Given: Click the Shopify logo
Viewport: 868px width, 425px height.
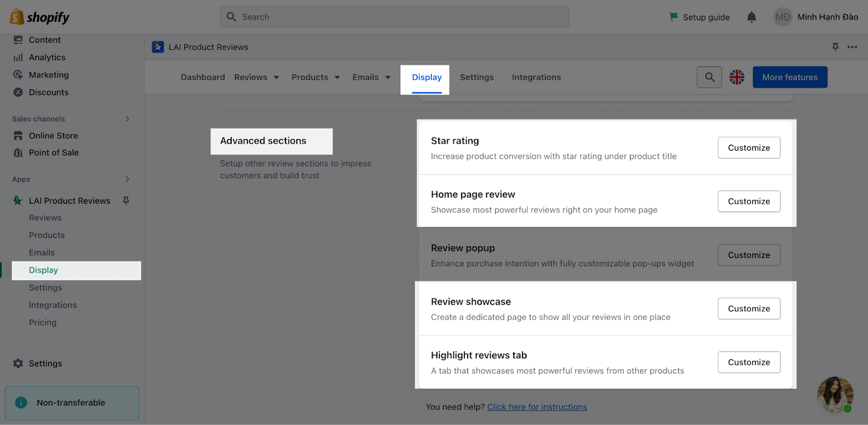Looking at the screenshot, I should coord(40,17).
